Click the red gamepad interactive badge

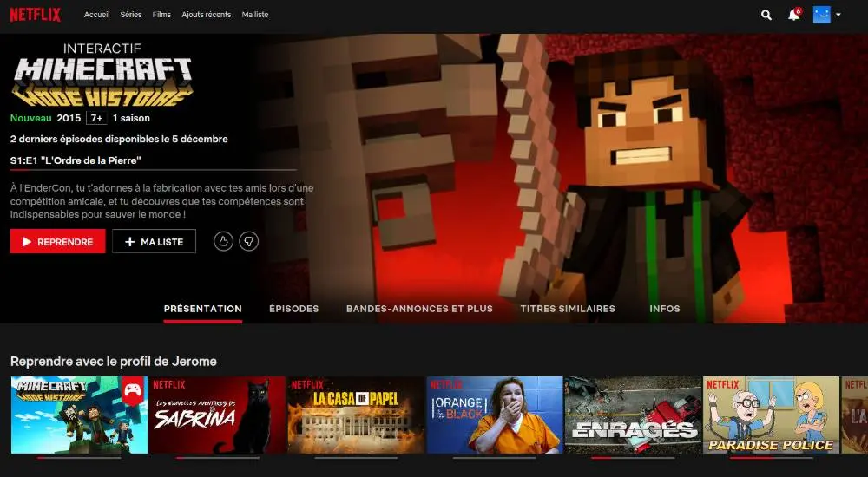point(133,390)
